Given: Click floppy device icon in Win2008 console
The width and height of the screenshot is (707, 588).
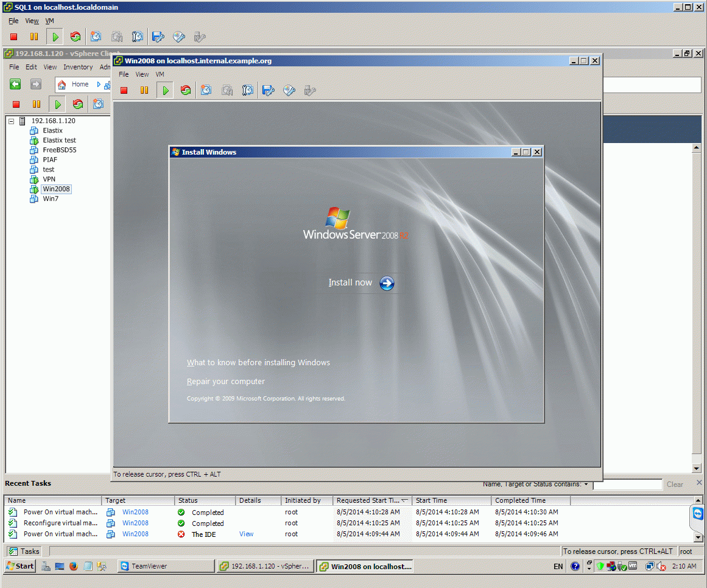Looking at the screenshot, I should [x=269, y=91].
